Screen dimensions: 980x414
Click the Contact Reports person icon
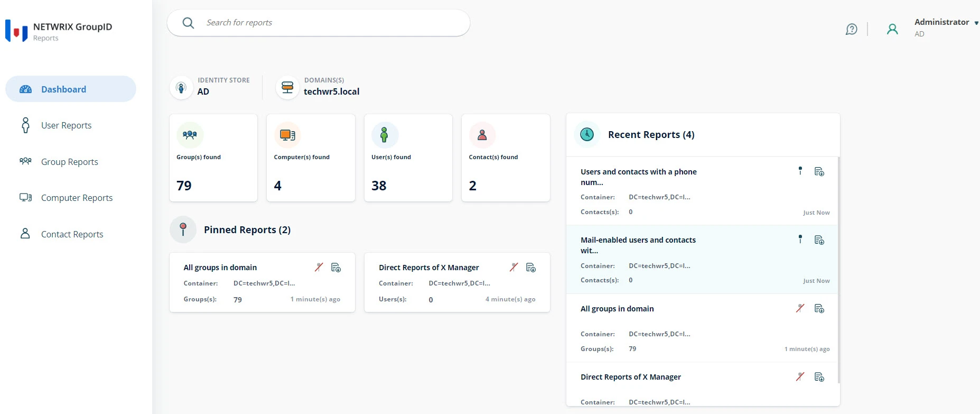[x=25, y=233]
